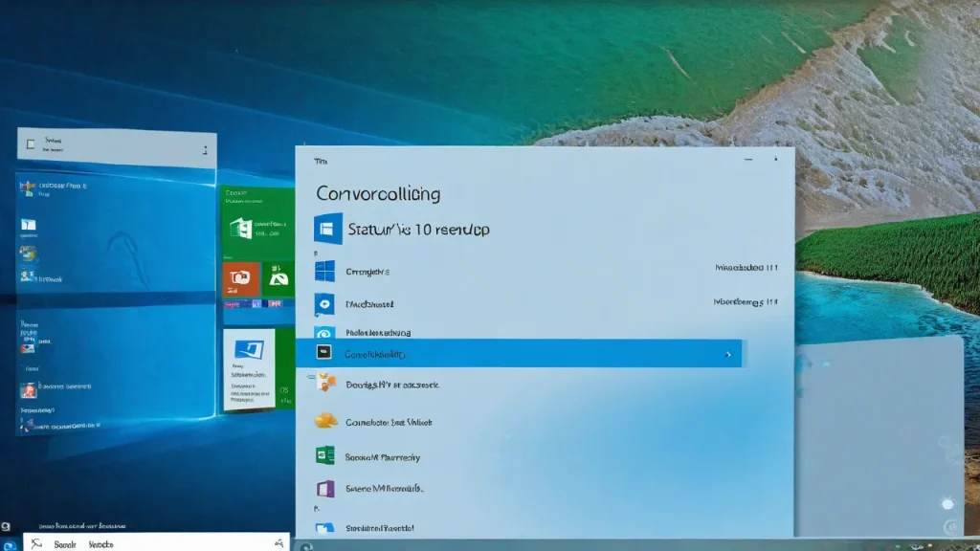This screenshot has height=551, width=980.
Task: Click the "10" heading next to the Windows tile
Action: click(418, 230)
